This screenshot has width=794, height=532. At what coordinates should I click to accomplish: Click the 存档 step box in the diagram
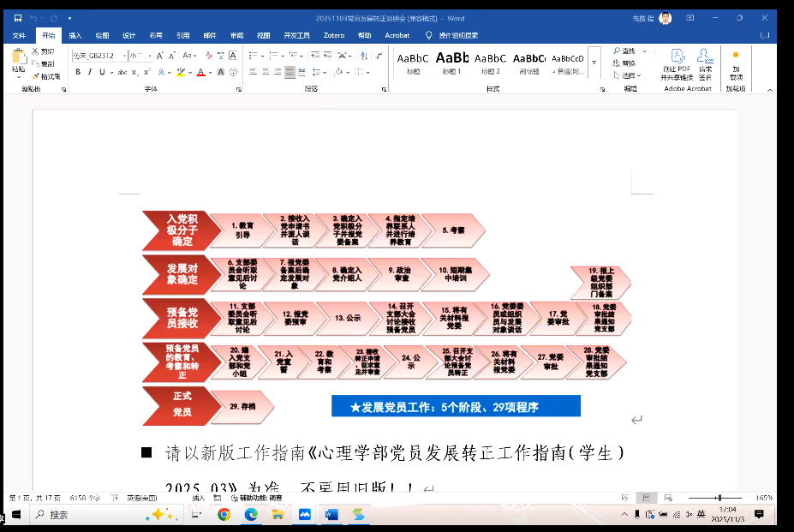pos(242,406)
